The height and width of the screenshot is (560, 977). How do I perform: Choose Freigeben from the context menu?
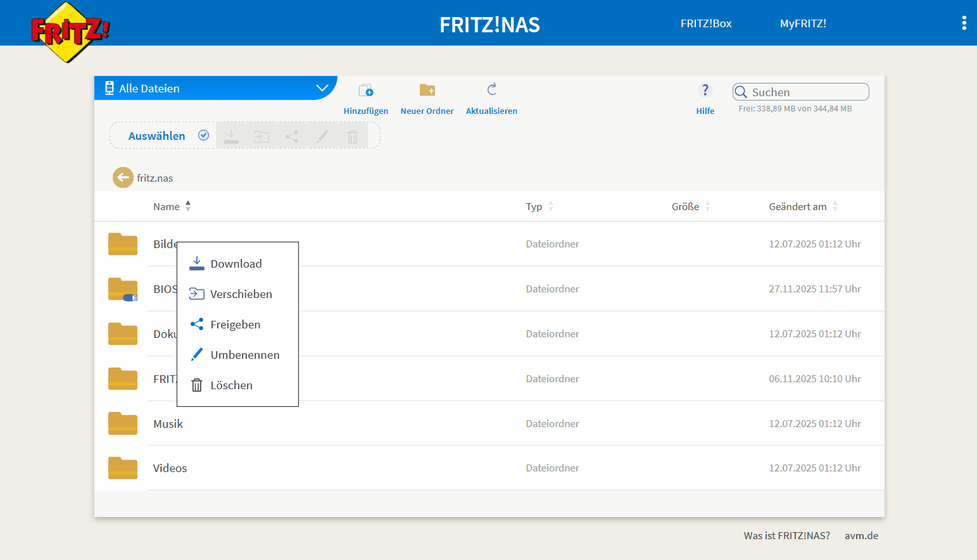(x=237, y=325)
